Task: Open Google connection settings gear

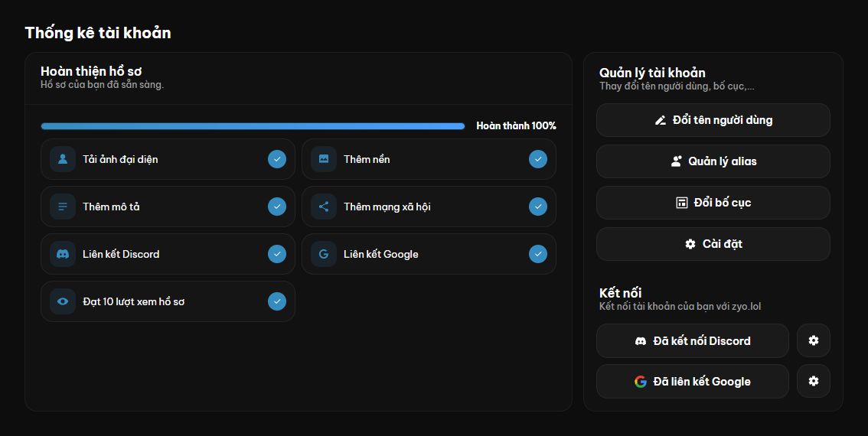Action: click(x=813, y=381)
